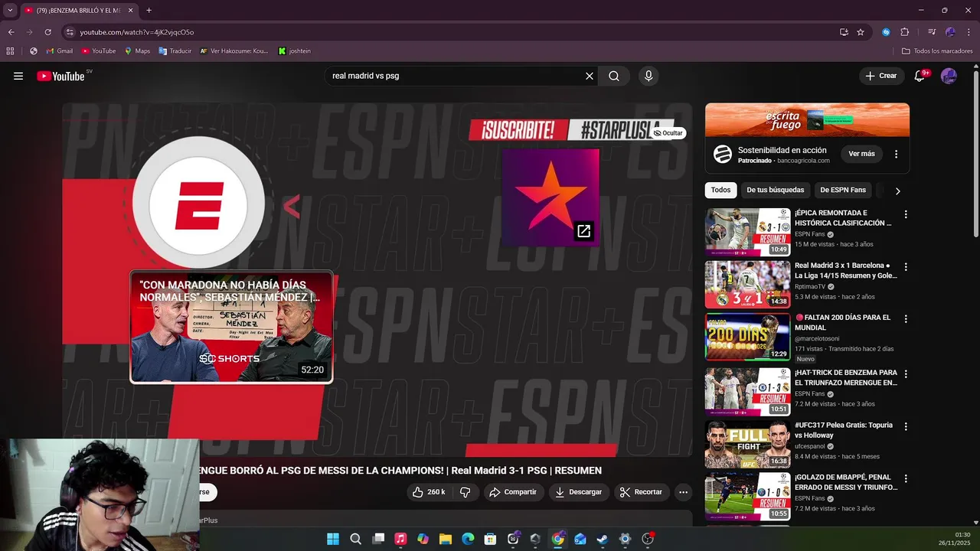
Task: Download the video with Descargar
Action: coord(579,492)
